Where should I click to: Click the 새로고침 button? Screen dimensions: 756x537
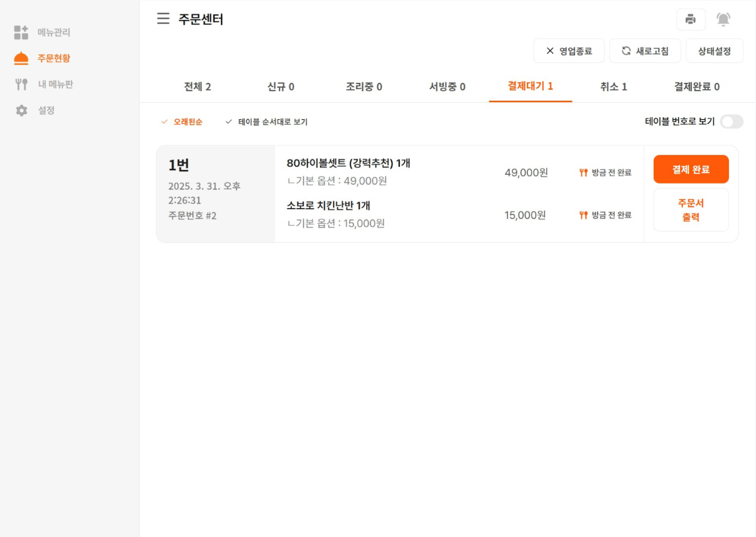645,51
